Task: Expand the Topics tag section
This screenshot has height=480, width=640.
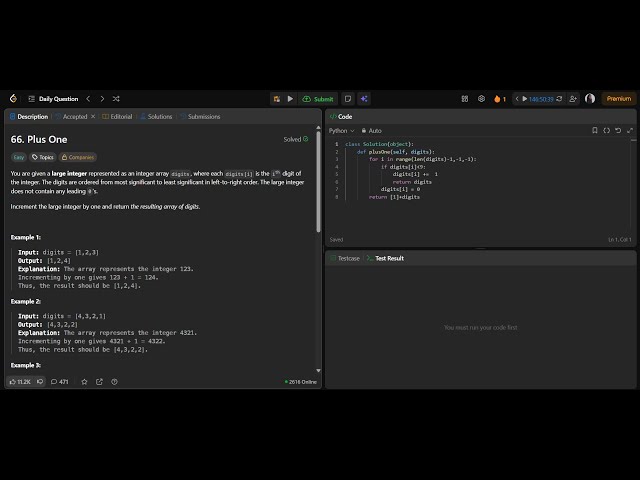Action: (x=43, y=157)
